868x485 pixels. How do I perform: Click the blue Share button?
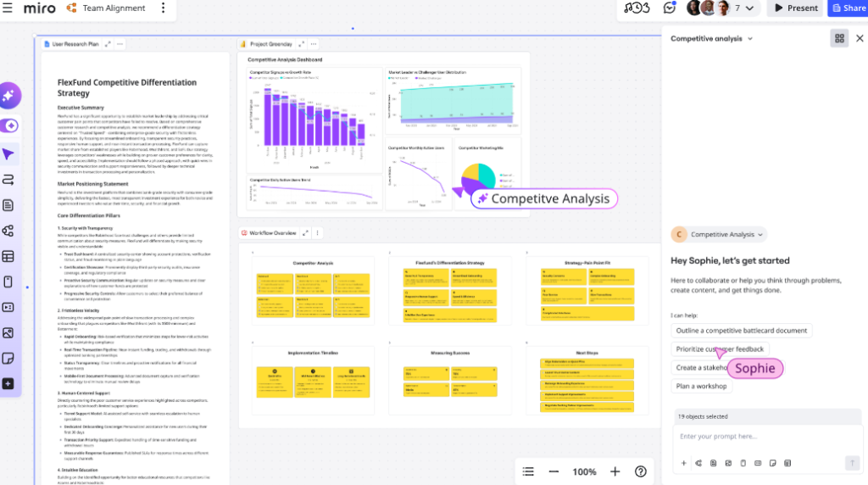point(848,8)
